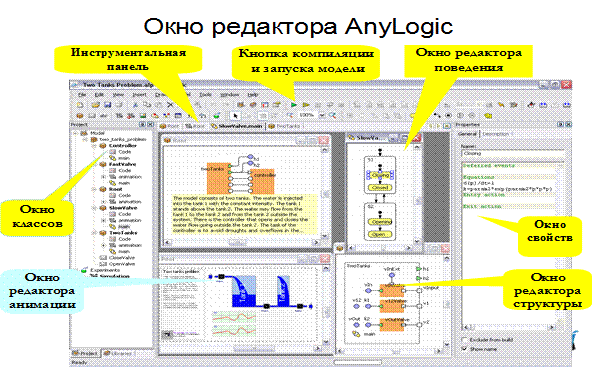The image size is (593, 368).
Task: Click the Print toolbar icon
Action: click(x=119, y=105)
